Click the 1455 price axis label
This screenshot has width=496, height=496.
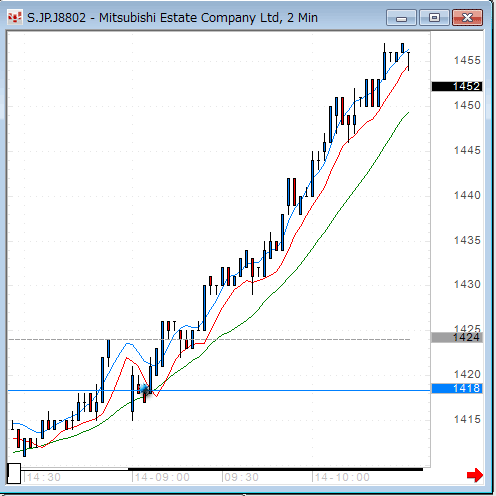pos(467,60)
